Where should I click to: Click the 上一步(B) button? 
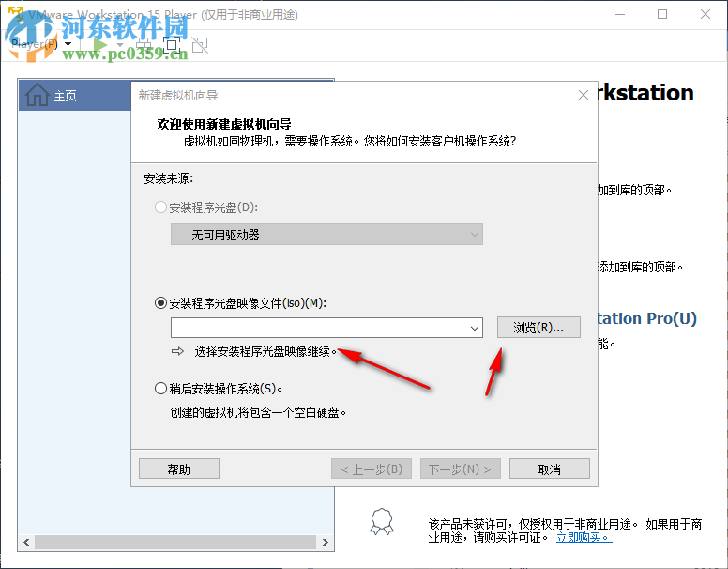coord(372,469)
